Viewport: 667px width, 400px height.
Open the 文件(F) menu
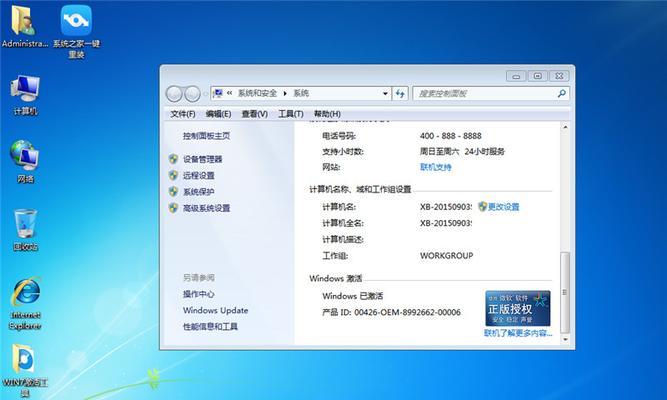[183, 114]
